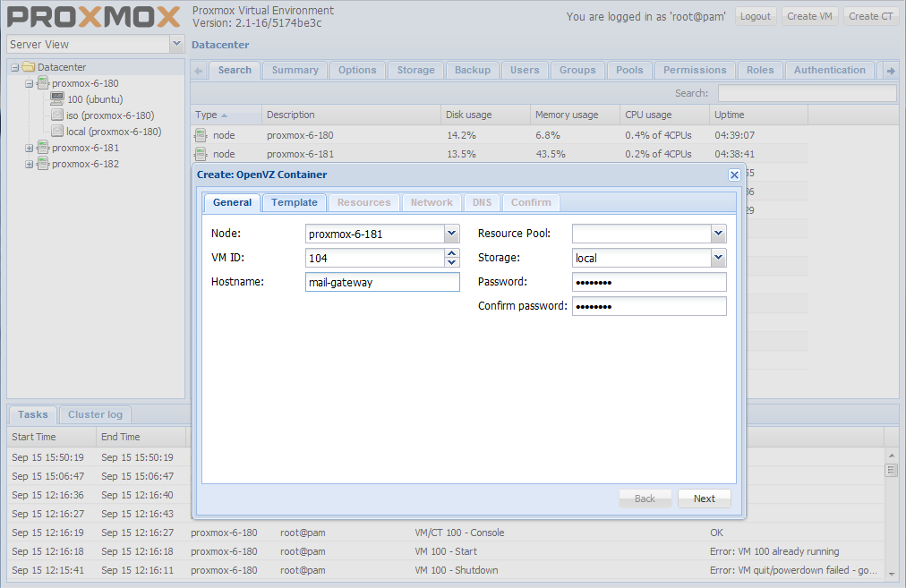Screen dimensions: 906x588
Task: Click the Proxmox logo
Action: pyautogui.click(x=94, y=17)
